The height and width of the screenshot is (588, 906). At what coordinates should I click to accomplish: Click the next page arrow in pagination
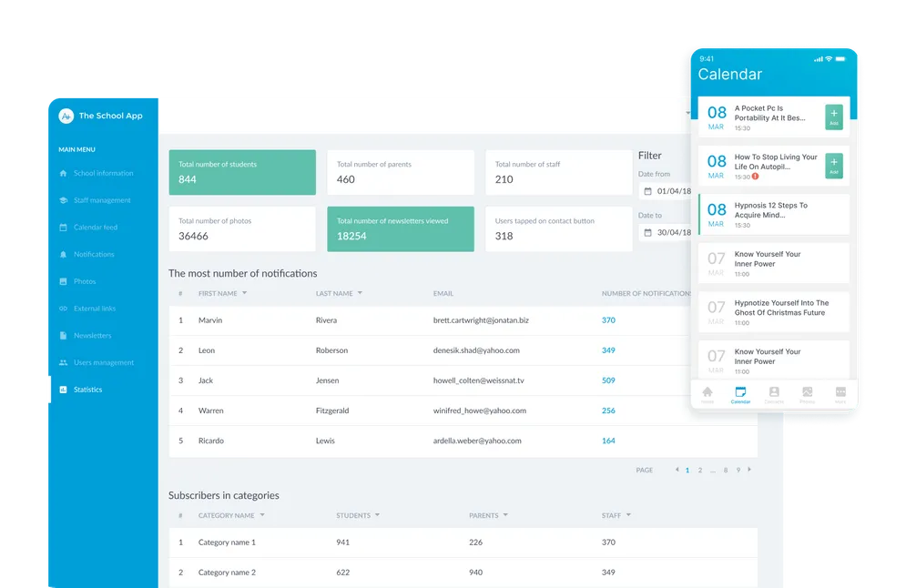click(x=749, y=470)
